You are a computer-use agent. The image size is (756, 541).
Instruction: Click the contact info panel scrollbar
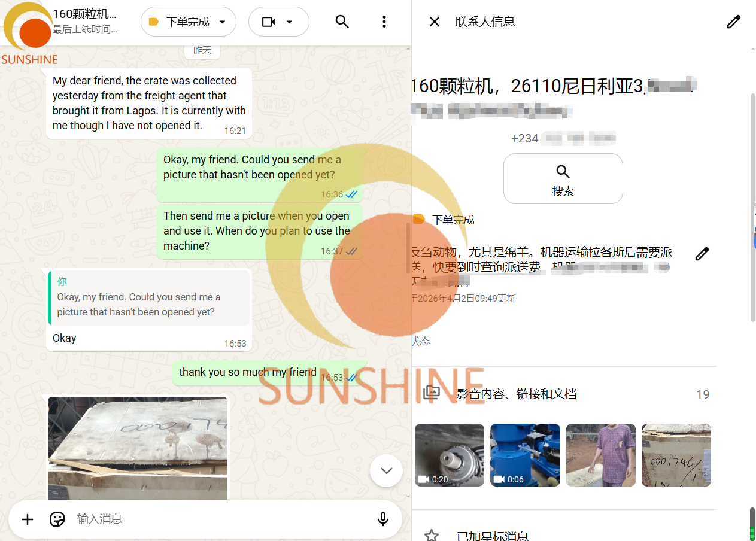(x=753, y=208)
